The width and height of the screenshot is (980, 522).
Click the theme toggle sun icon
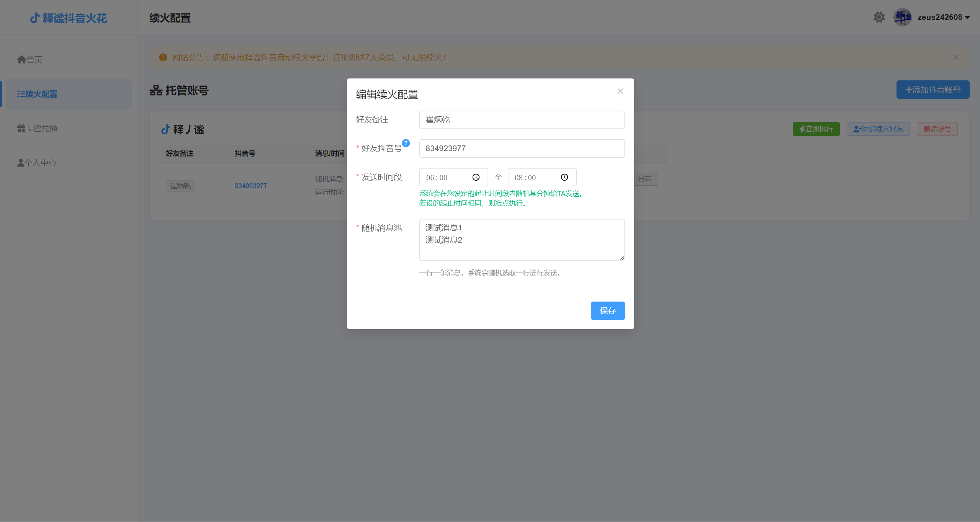pos(879,17)
